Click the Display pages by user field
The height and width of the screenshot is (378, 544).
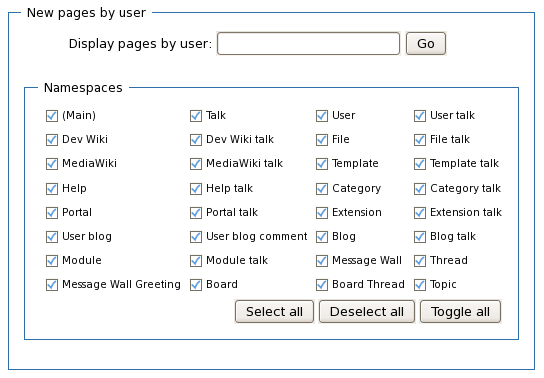(308, 44)
